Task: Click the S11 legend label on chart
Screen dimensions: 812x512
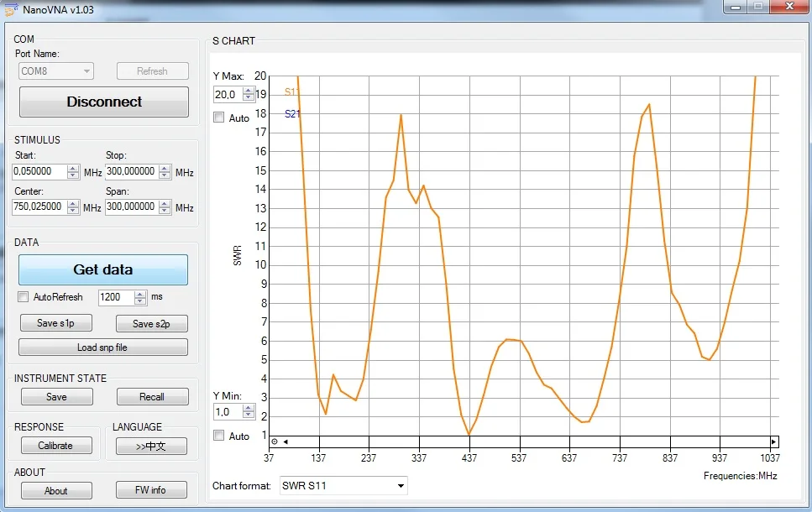Action: coord(291,92)
